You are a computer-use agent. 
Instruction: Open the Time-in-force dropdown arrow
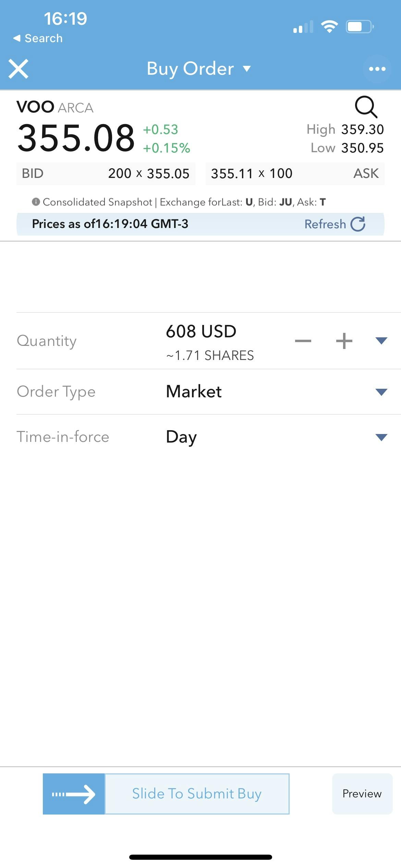[381, 437]
